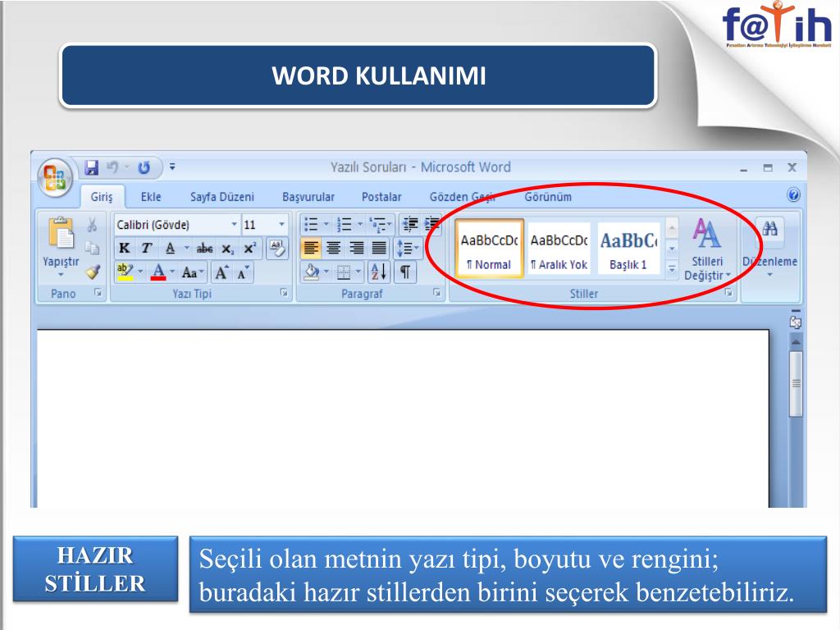Toggle subscript x₂ button
Viewport: 840px width, 630px height.
pos(228,249)
